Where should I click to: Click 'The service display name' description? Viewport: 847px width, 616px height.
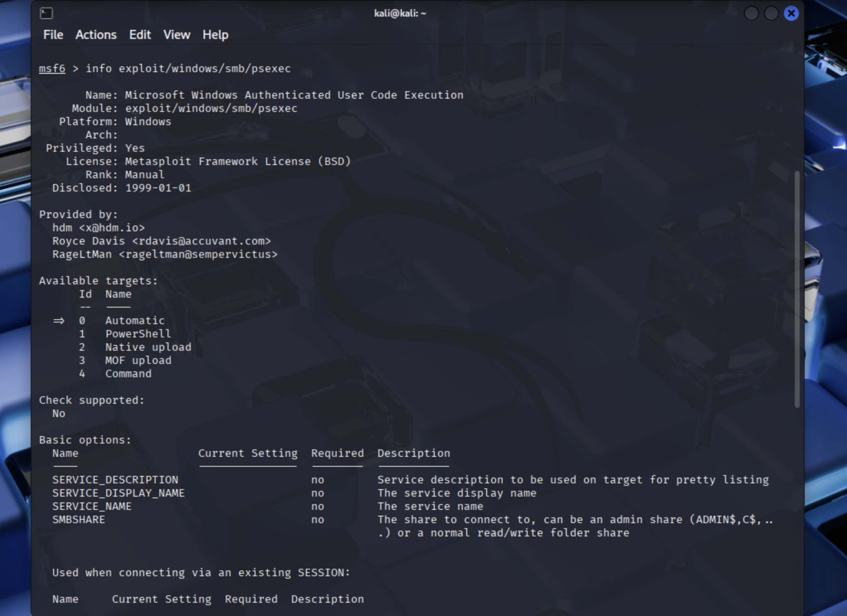[x=457, y=493]
